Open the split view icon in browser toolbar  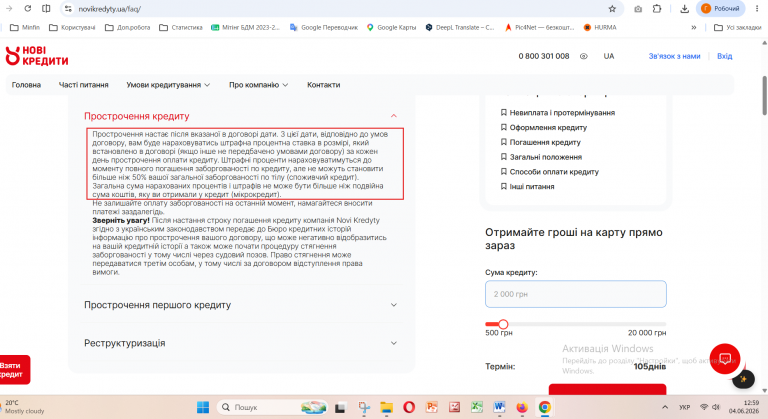46,8
